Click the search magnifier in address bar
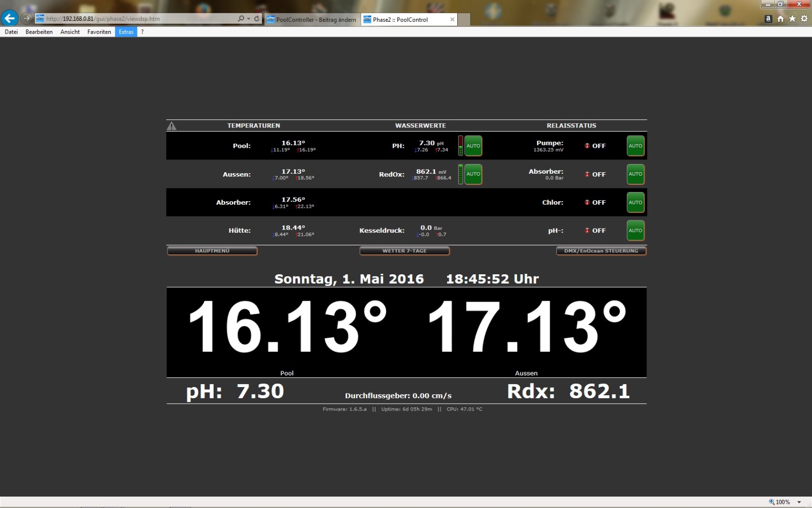Image resolution: width=812 pixels, height=508 pixels. [x=241, y=19]
